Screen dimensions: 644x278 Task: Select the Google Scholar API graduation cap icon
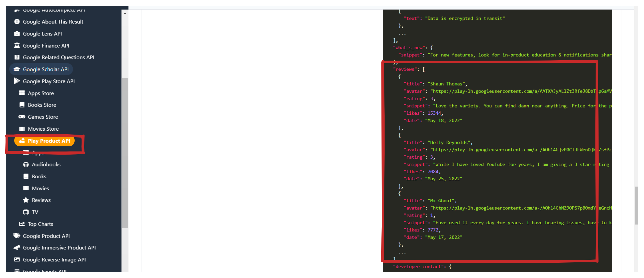pos(17,69)
